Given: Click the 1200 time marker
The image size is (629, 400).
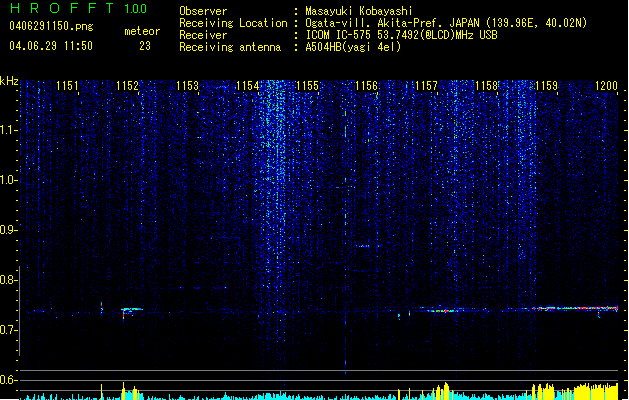Looking at the screenshot, I should click(606, 86).
